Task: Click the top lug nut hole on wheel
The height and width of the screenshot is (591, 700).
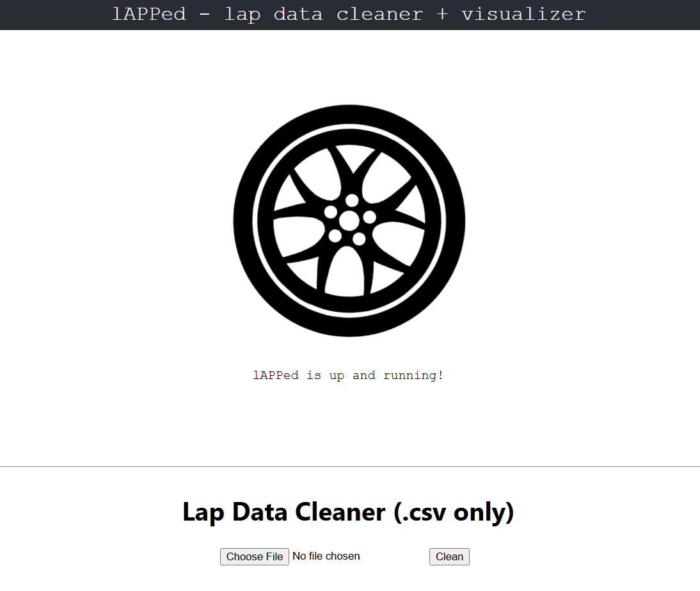Action: (352, 200)
